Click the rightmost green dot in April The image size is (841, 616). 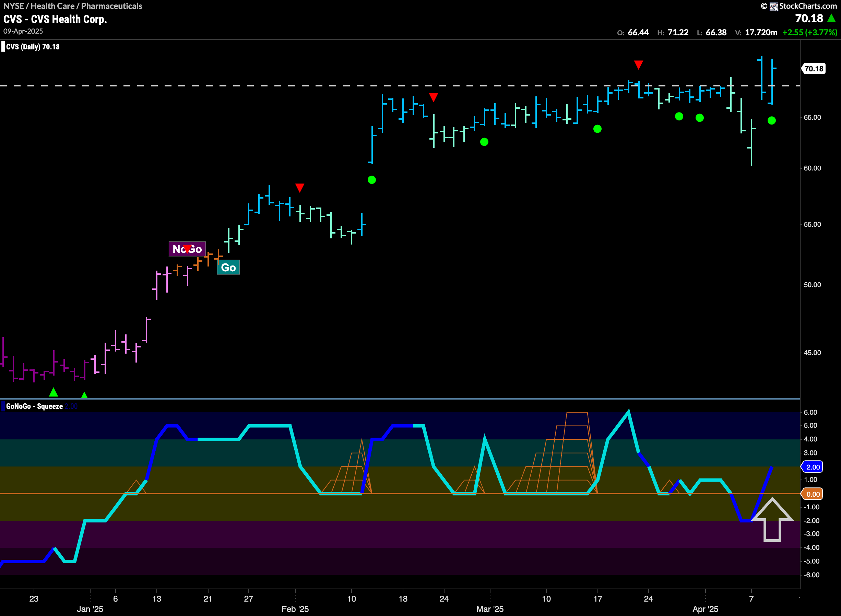click(x=772, y=120)
